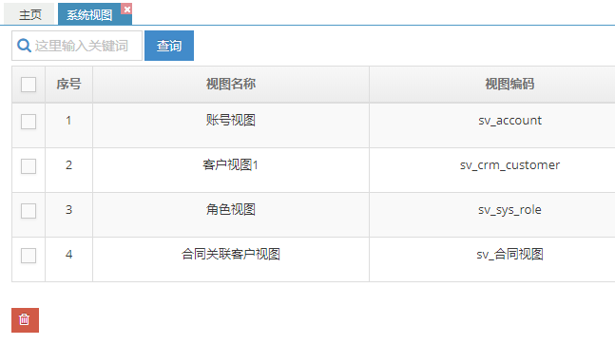
Task: Click sequence number 4 cell
Action: point(68,259)
